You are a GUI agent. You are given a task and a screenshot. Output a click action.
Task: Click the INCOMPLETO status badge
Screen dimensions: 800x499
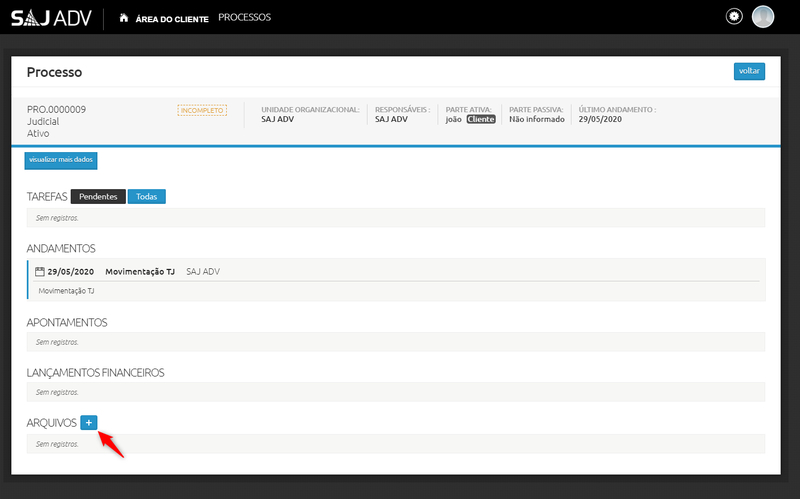[202, 110]
